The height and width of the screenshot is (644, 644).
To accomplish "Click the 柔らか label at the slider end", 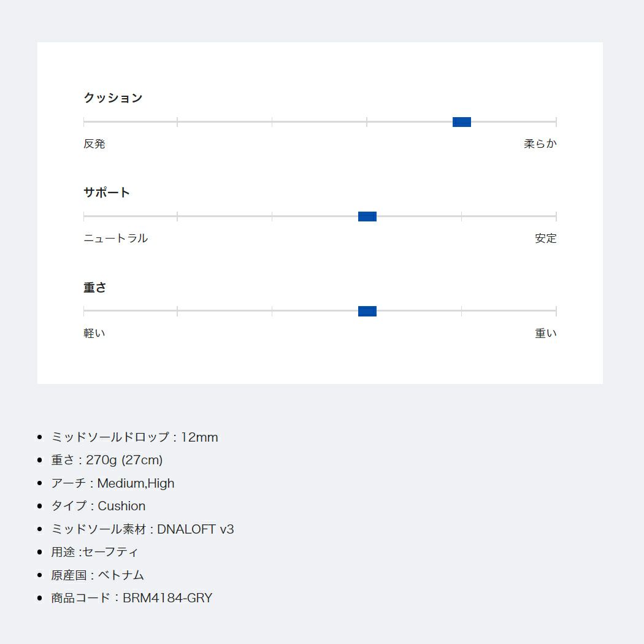I will coord(540,144).
